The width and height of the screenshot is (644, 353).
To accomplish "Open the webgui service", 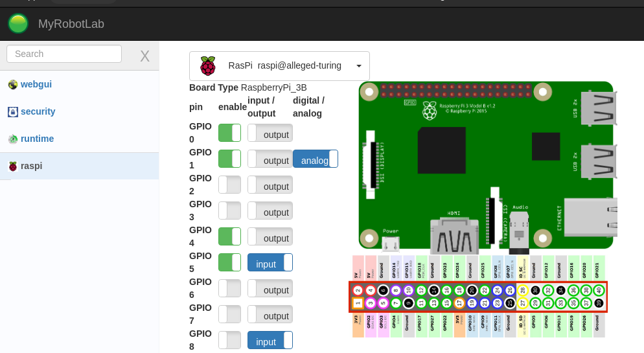I will 36,84.
